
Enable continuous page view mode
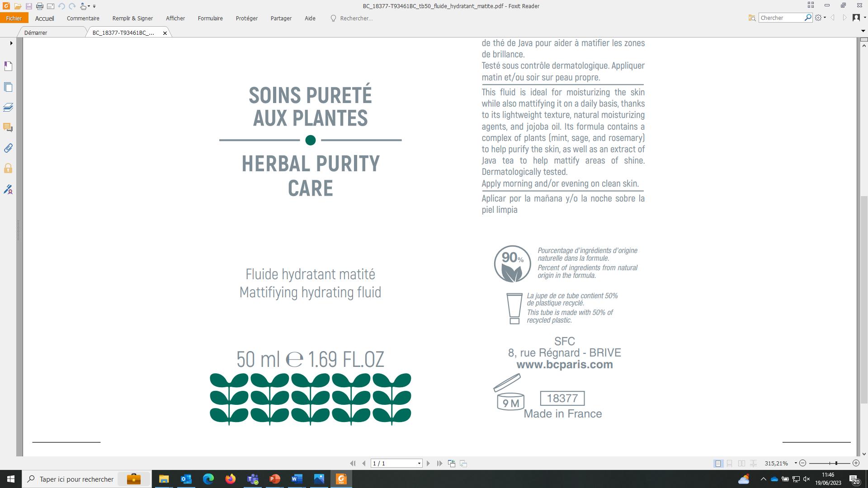pyautogui.click(x=730, y=464)
